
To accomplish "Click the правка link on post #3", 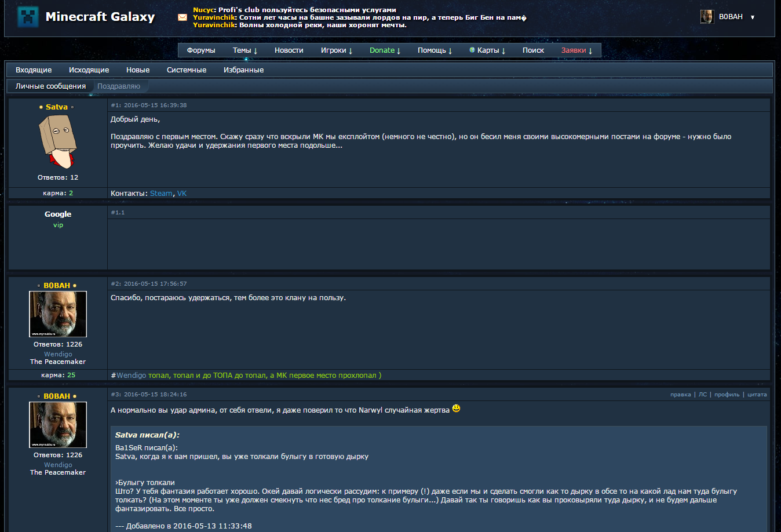I will click(x=681, y=395).
